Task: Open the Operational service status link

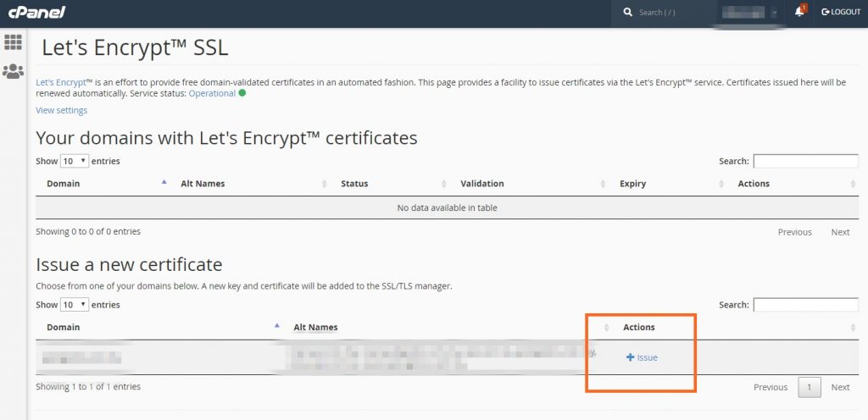Action: 212,93
